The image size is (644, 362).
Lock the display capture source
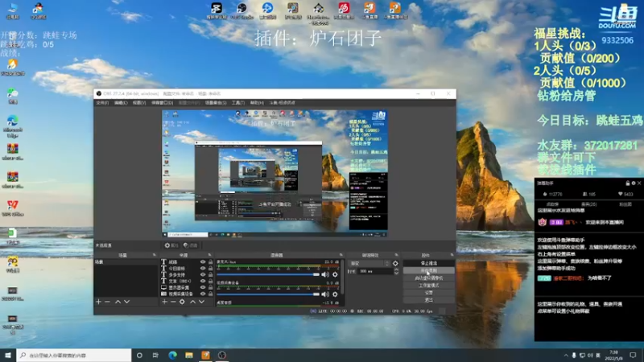(x=211, y=287)
